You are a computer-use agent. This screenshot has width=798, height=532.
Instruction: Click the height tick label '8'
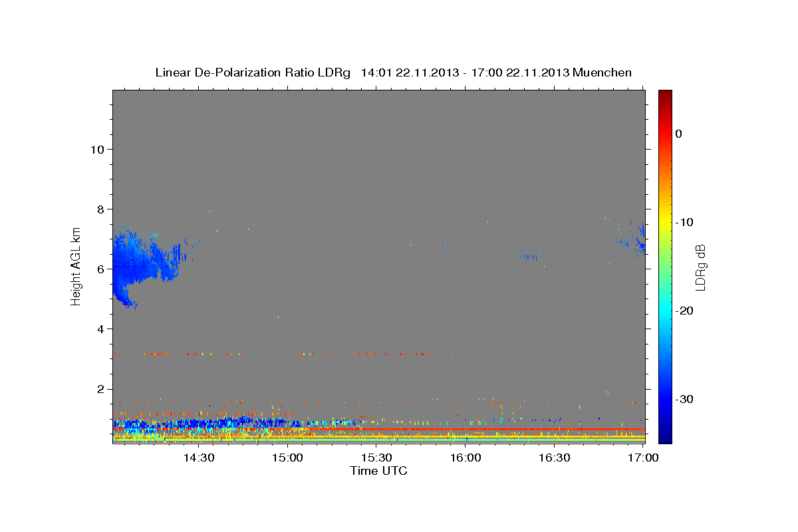tap(100, 209)
